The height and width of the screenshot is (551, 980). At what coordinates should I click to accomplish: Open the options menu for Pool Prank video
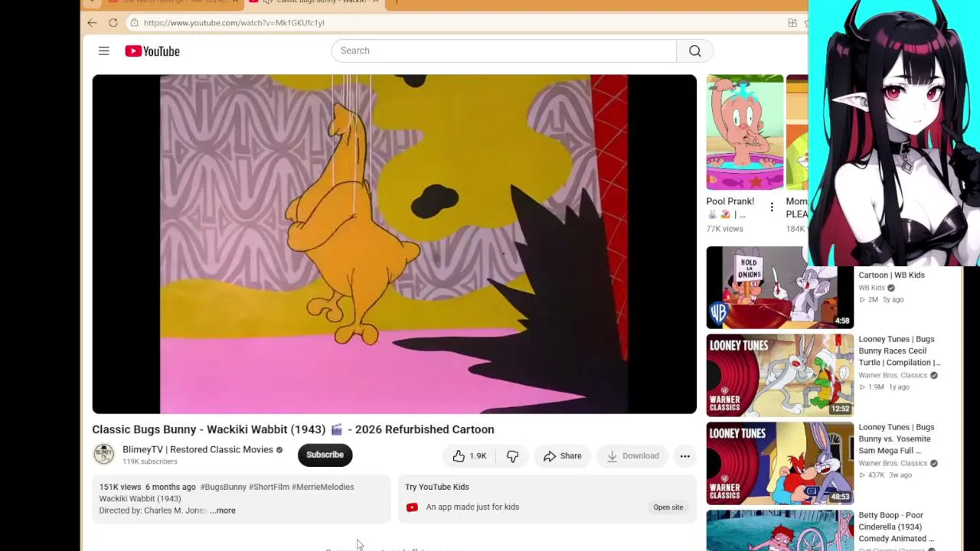click(x=772, y=207)
